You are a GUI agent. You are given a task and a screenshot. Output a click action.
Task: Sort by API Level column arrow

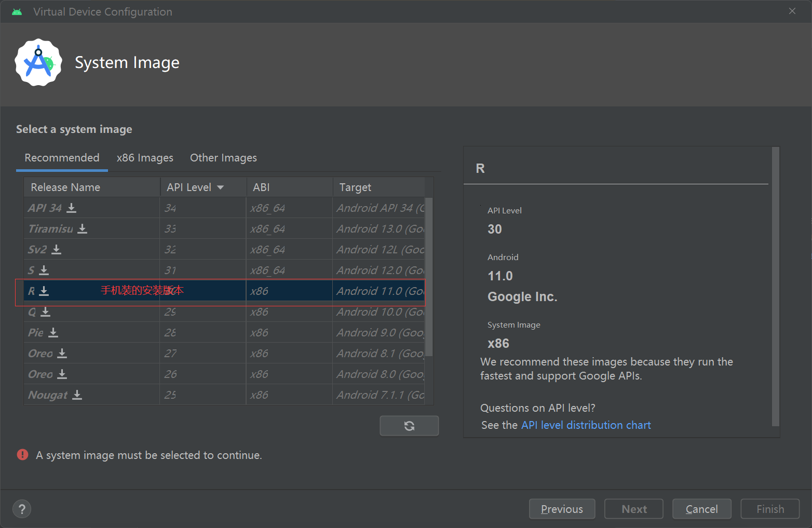tap(221, 187)
